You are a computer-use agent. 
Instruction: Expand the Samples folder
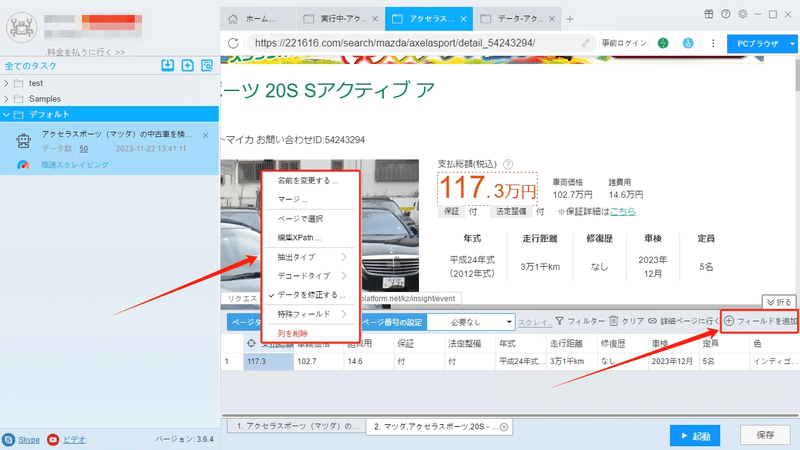[x=6, y=98]
